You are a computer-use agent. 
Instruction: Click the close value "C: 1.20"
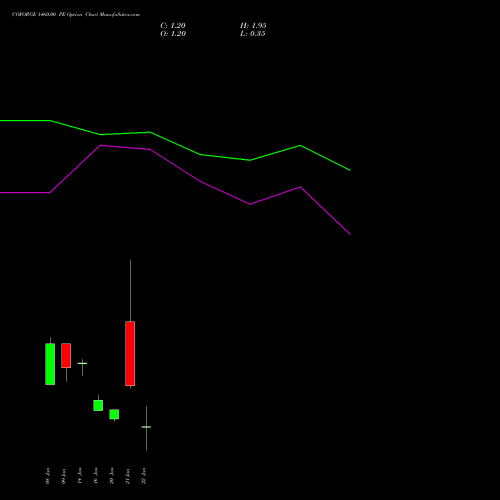click(x=173, y=26)
